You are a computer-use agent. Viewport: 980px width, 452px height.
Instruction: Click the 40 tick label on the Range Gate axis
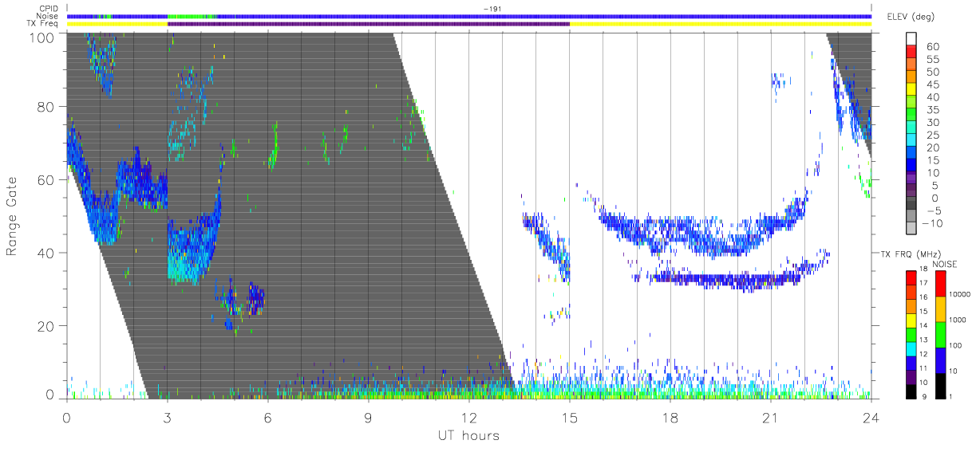[45, 254]
